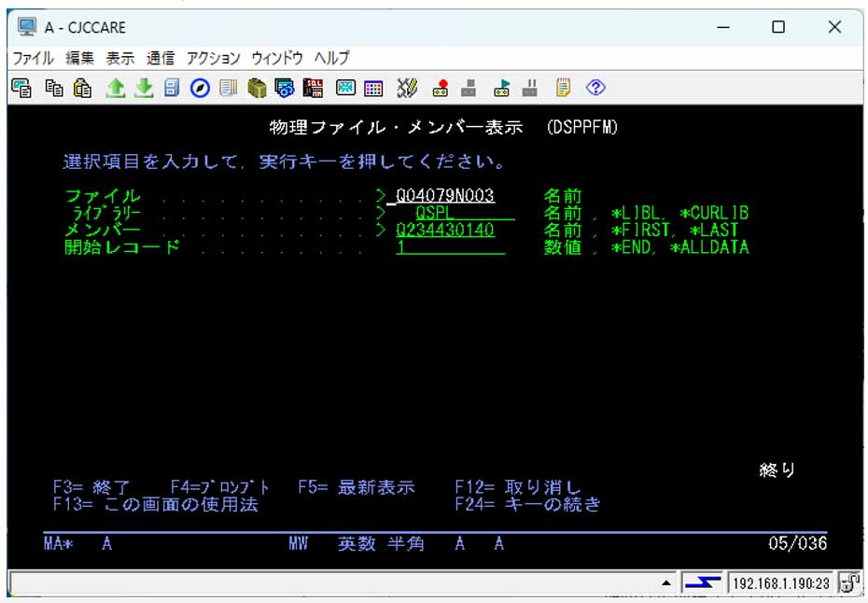Click the F3= 終了 function key label
Screen dimensions: 868x603
pyautogui.click(x=92, y=487)
